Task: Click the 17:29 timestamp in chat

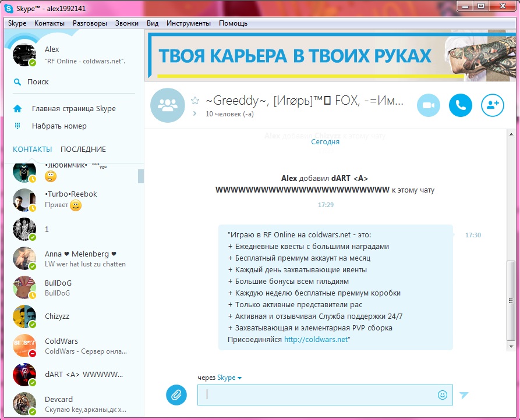Action: coord(326,205)
